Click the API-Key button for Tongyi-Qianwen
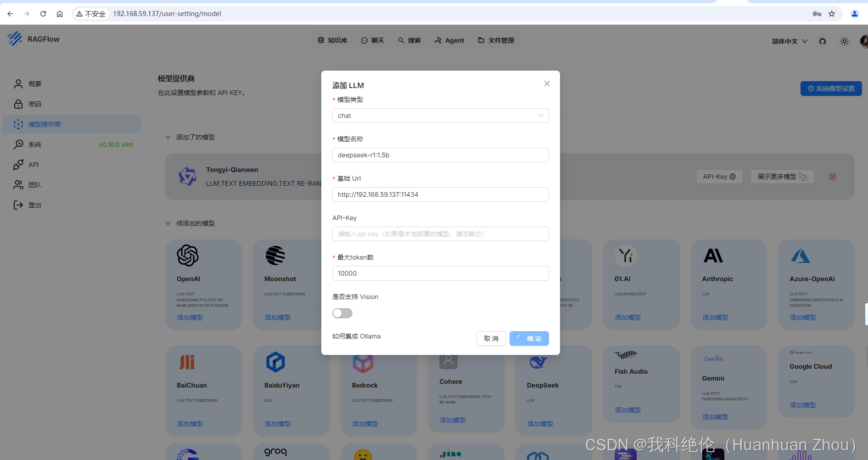The width and height of the screenshot is (868, 460). (x=719, y=177)
